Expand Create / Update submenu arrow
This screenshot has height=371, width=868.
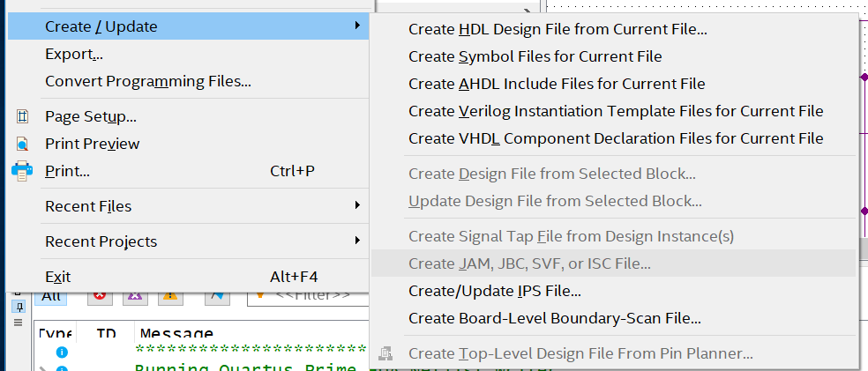[357, 26]
